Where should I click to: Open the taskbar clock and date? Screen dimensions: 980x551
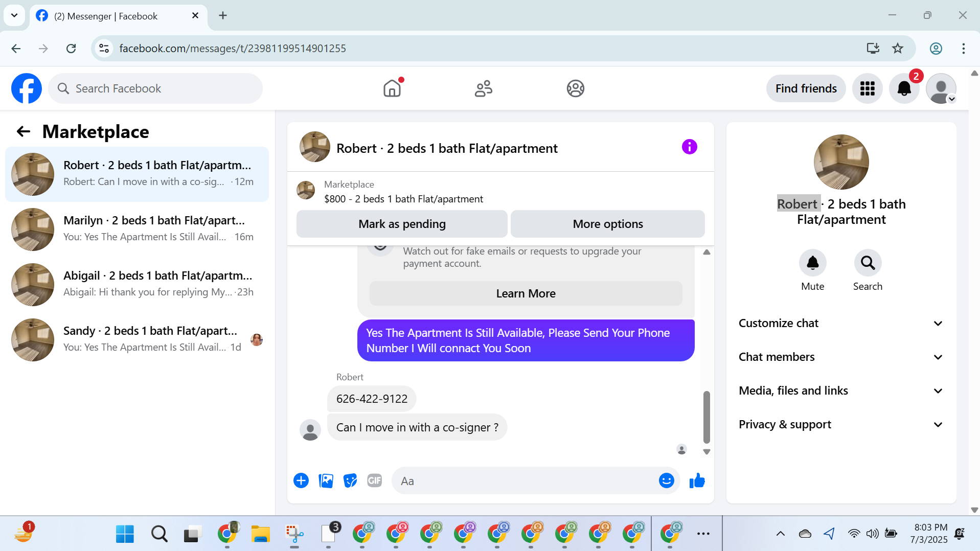coord(929,534)
